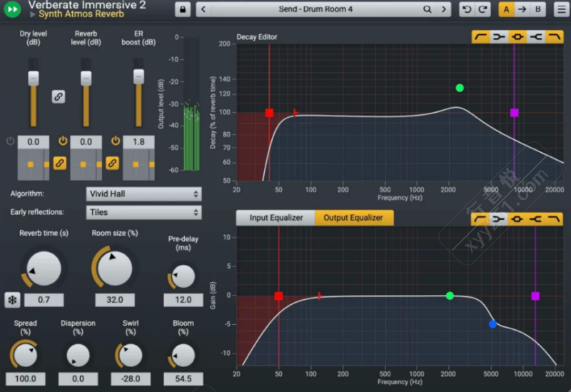
Task: Toggle Equalizer high-cut filter icon
Action: click(554, 219)
